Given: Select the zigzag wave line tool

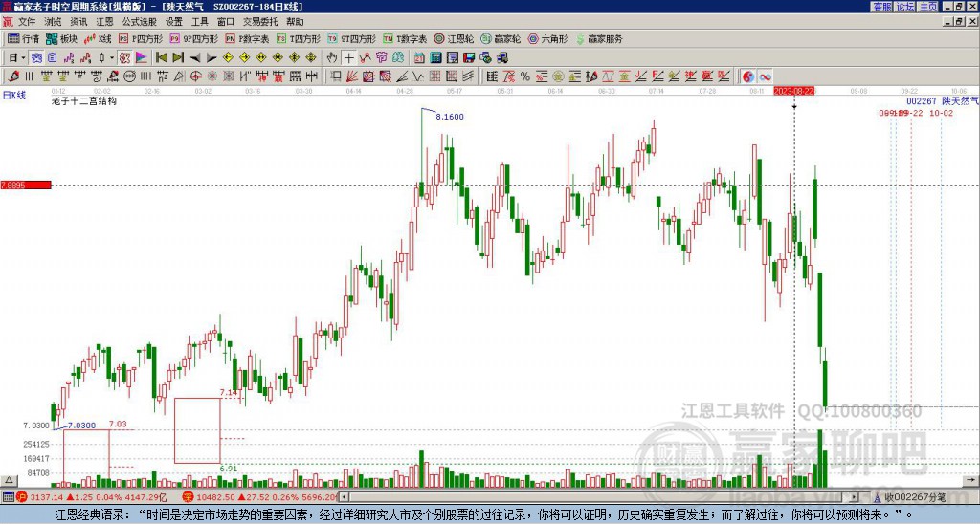Looking at the screenshot, I should (419, 76).
